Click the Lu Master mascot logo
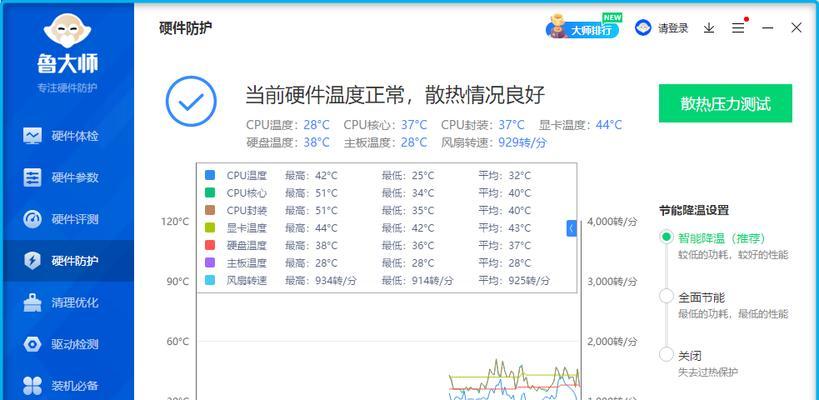This screenshot has height=400, width=819. pyautogui.click(x=67, y=30)
